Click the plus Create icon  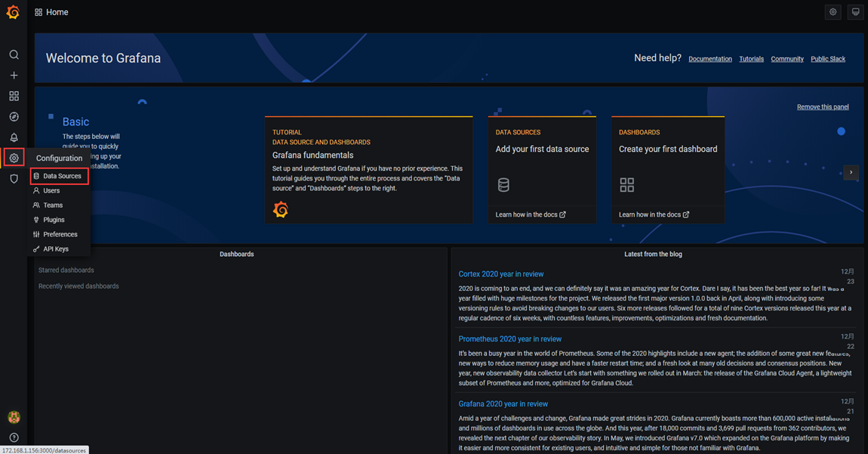[14, 76]
